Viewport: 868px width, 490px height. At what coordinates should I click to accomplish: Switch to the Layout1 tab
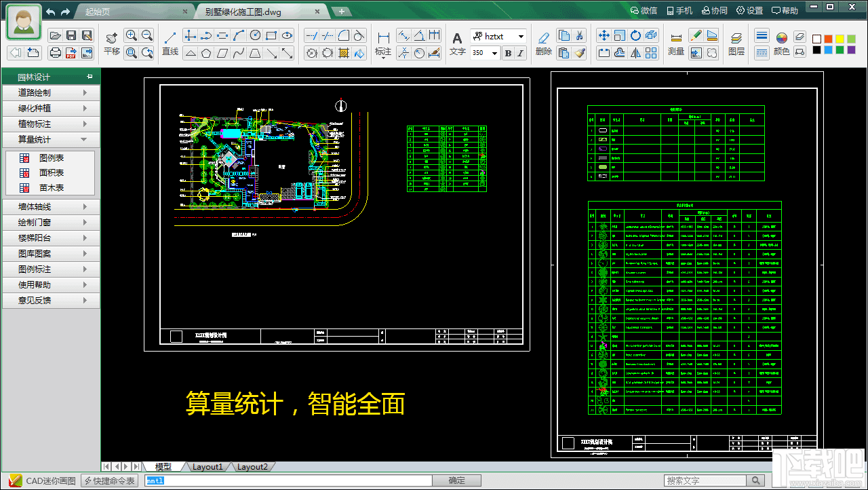click(x=208, y=467)
